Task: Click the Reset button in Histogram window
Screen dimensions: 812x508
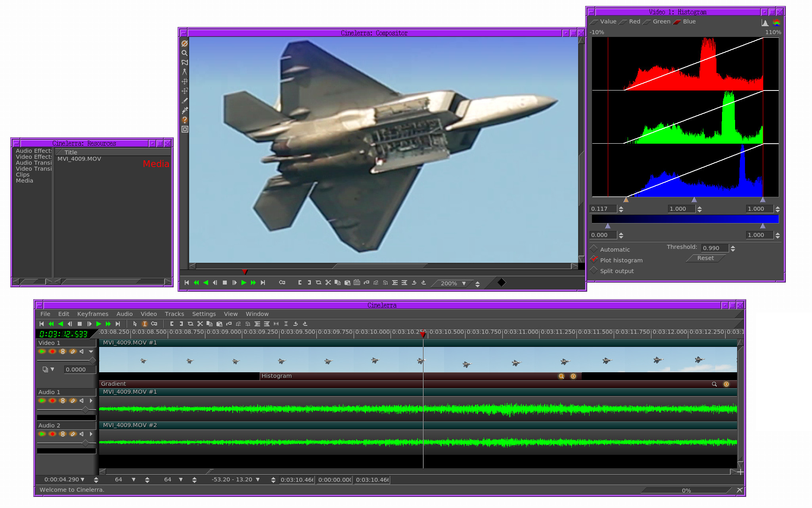Action: 705,258
